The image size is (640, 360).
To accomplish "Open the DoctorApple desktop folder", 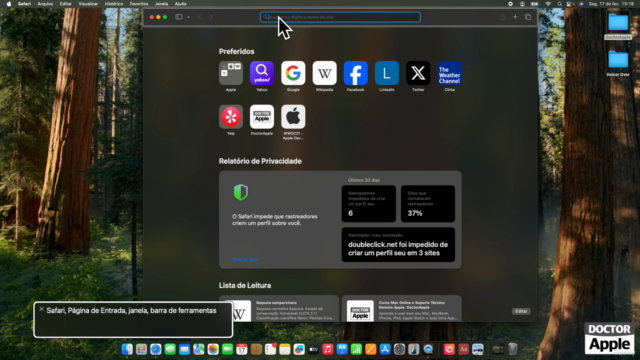I will (618, 26).
